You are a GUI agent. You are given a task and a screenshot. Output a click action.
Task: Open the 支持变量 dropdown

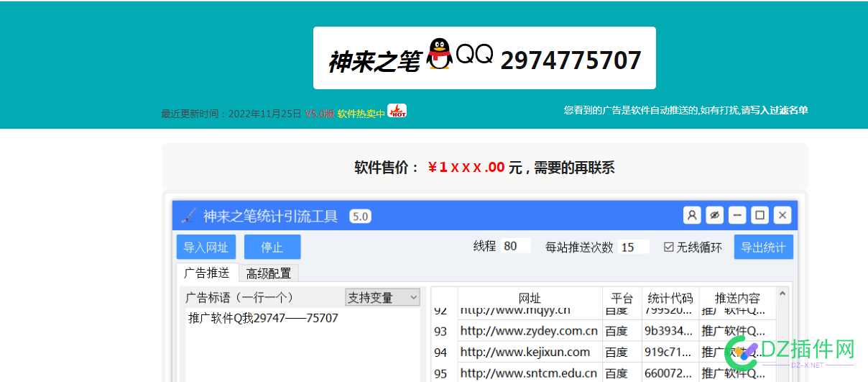(382, 297)
